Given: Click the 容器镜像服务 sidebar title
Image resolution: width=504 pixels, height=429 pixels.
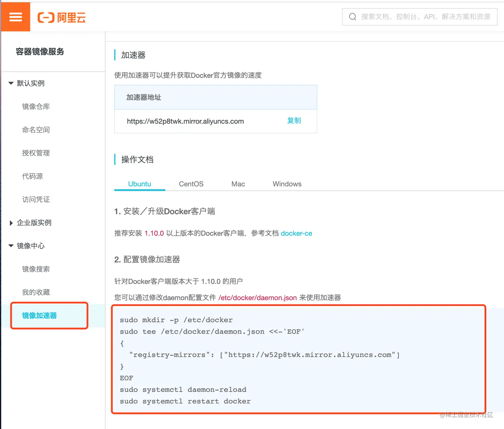Looking at the screenshot, I should coord(40,52).
